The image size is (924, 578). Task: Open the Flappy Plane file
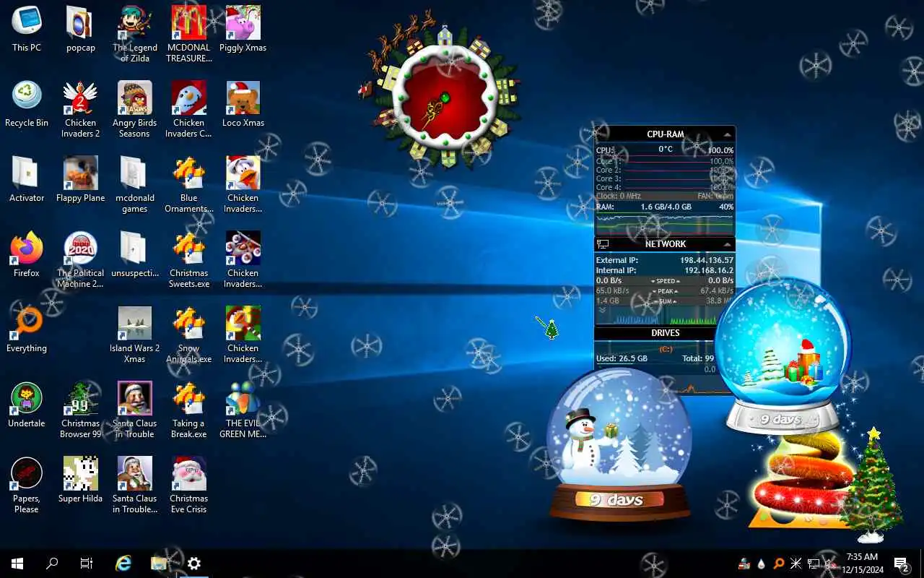pyautogui.click(x=81, y=179)
